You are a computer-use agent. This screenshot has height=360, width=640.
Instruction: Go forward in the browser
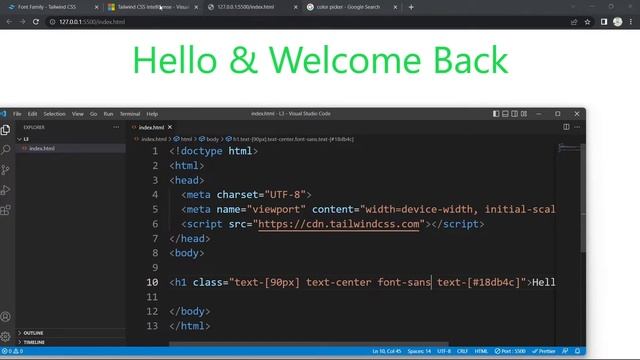click(x=22, y=22)
